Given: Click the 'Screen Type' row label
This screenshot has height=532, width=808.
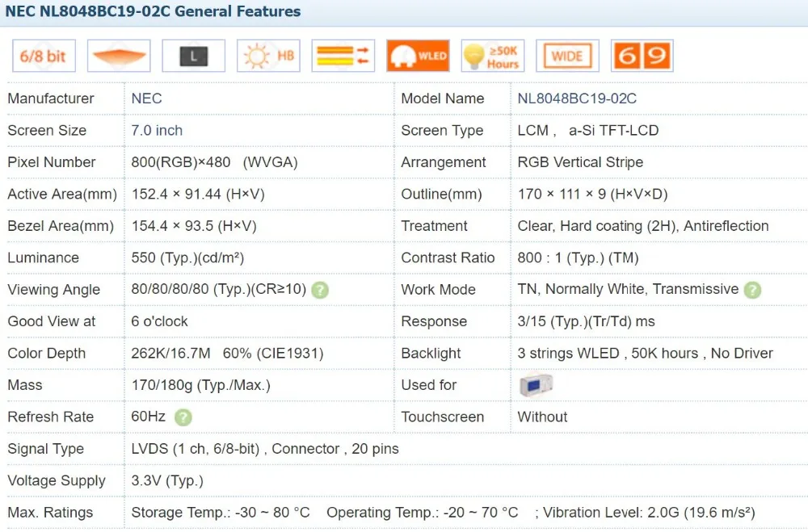Looking at the screenshot, I should point(442,130).
